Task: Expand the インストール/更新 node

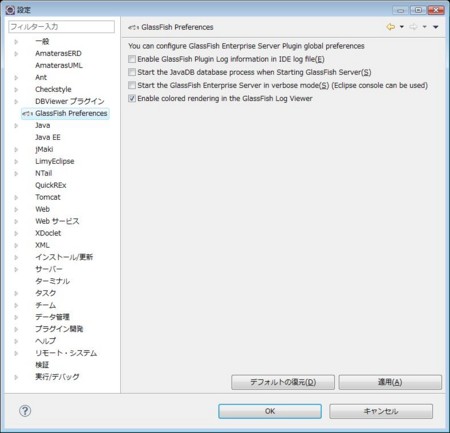Action: pos(16,258)
